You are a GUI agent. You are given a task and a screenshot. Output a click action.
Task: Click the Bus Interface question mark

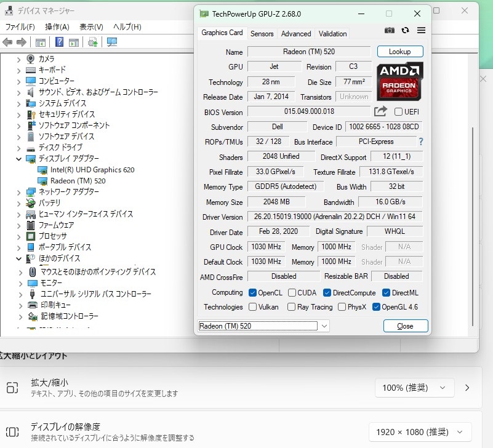[x=421, y=142]
